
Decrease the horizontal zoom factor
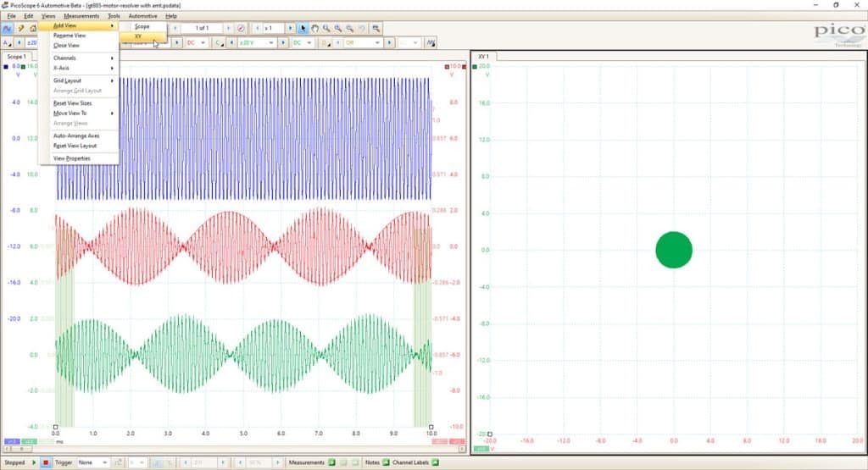coord(257,28)
